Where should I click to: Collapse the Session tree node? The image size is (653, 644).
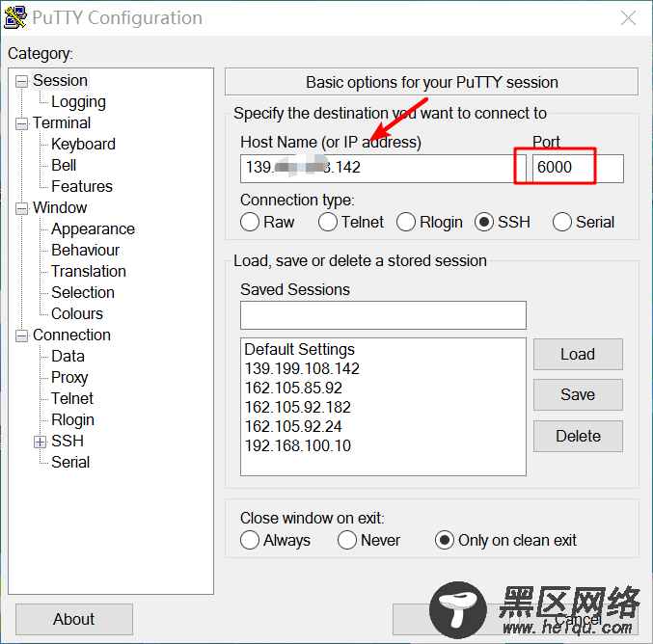(x=21, y=81)
